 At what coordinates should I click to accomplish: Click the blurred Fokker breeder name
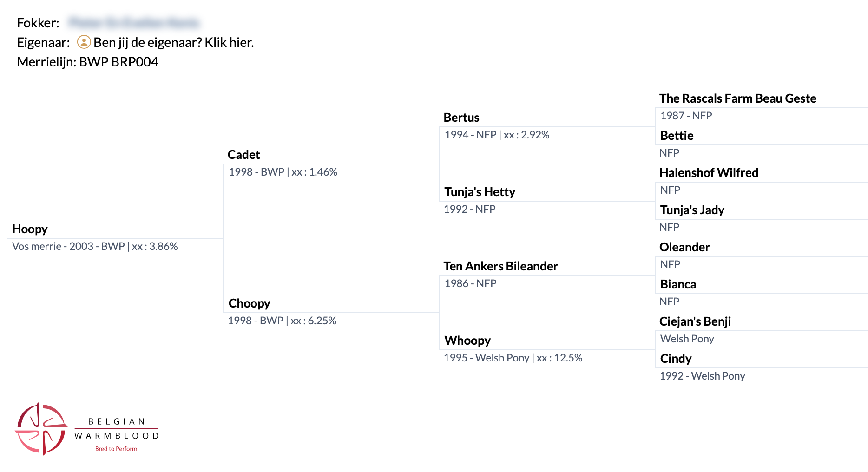coord(133,22)
